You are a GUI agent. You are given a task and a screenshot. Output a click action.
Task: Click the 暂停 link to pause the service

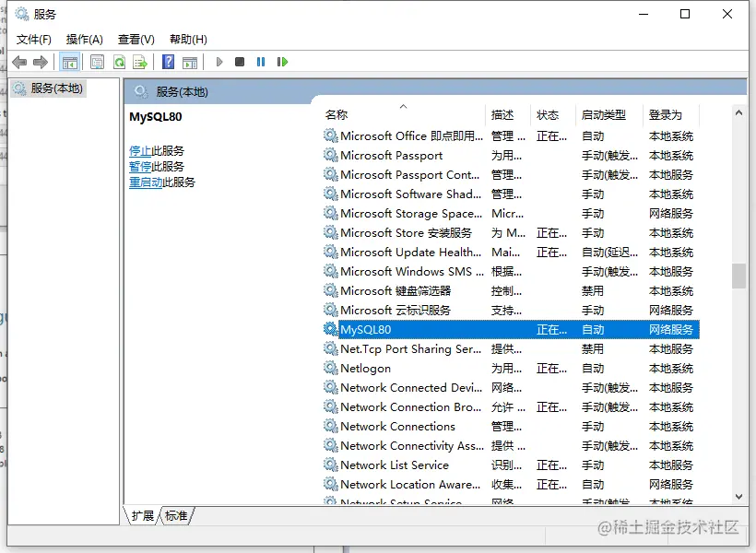pyautogui.click(x=140, y=167)
